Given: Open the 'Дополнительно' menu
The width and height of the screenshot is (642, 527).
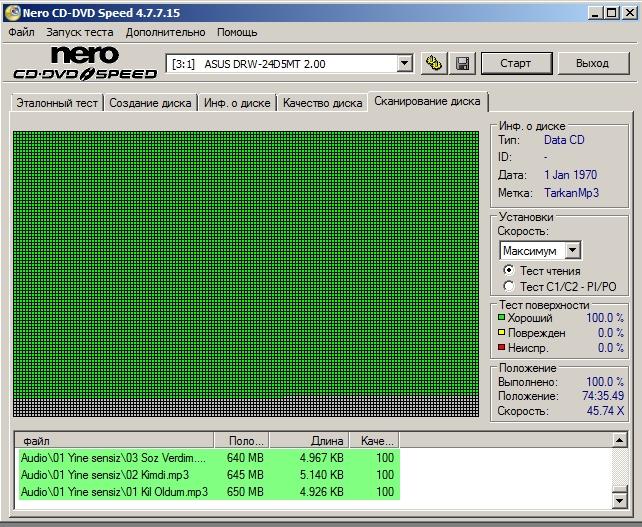Looking at the screenshot, I should (166, 32).
